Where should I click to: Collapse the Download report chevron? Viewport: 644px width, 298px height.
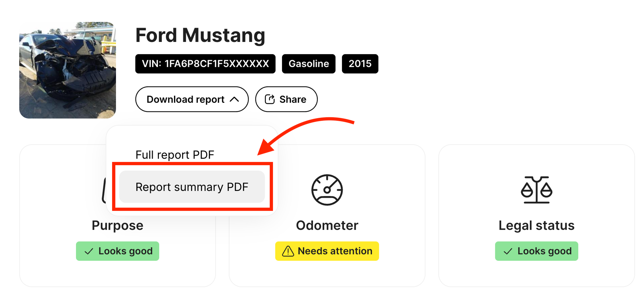click(x=234, y=99)
